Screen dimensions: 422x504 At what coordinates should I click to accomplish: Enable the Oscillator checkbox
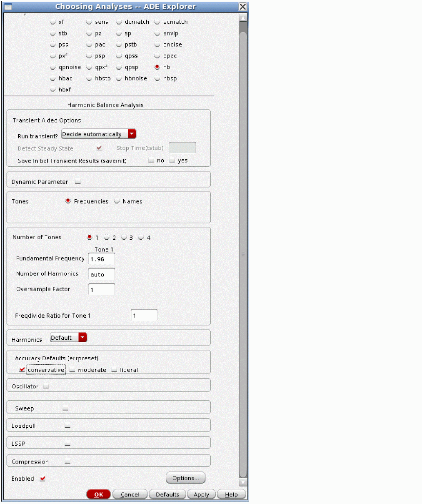coord(46,386)
